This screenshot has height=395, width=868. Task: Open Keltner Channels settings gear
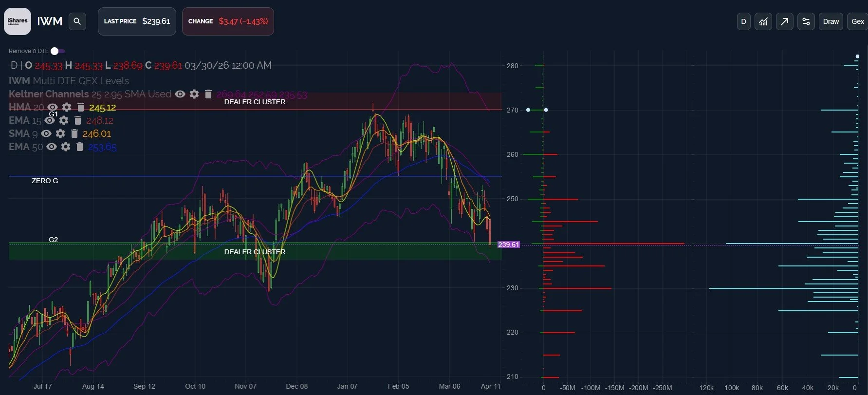coord(194,94)
